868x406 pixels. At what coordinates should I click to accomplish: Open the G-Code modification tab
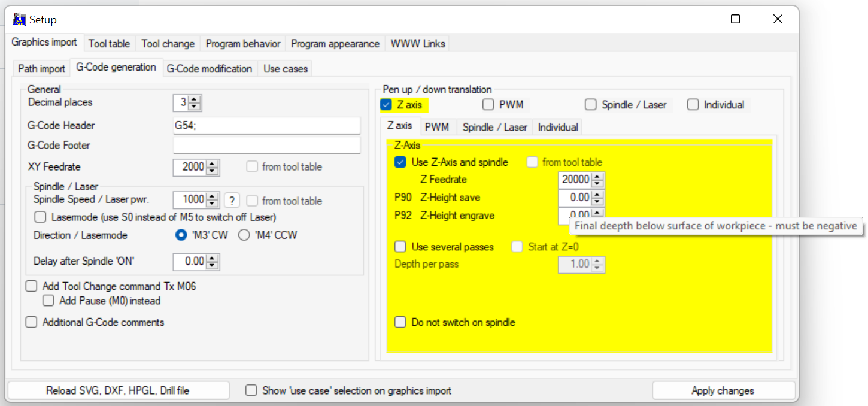(x=209, y=69)
